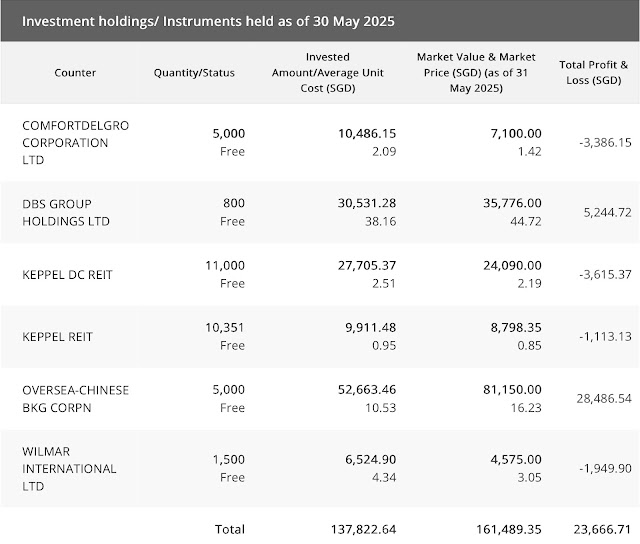Click market value 7,100.00
The height and width of the screenshot is (544, 640).
(516, 133)
